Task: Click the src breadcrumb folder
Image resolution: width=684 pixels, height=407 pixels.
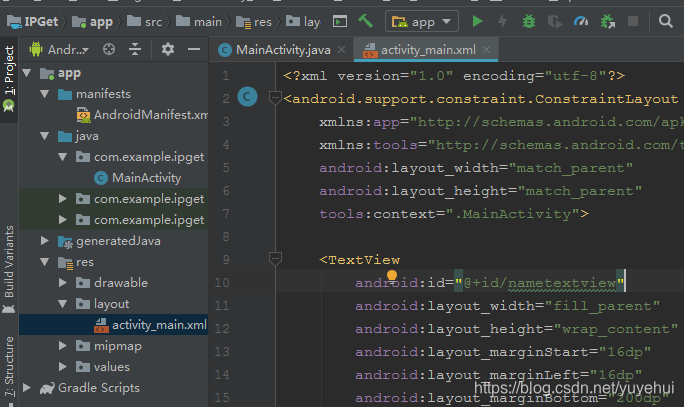Action: click(144, 21)
